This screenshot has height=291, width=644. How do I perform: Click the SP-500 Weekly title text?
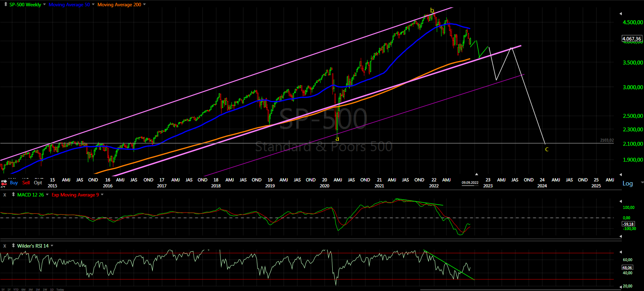(x=25, y=5)
